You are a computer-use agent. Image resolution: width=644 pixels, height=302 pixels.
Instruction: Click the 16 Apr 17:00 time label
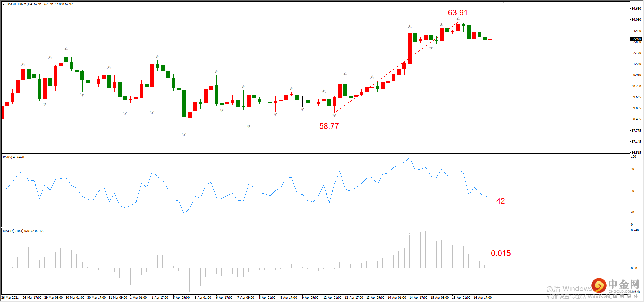(483, 298)
